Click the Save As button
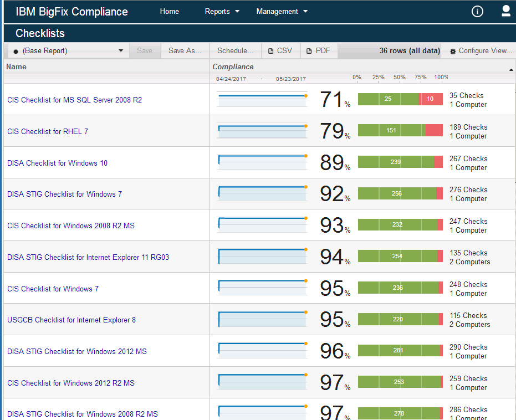 185,50
